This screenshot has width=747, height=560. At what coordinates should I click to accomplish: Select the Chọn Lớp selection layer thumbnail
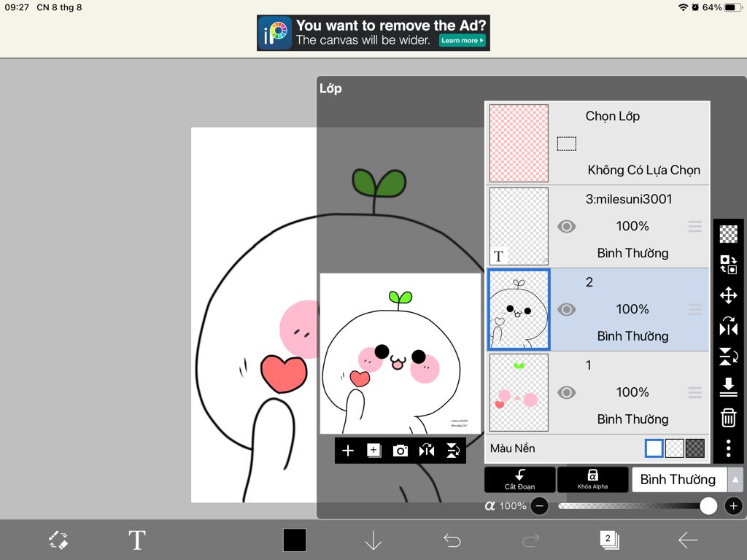[x=519, y=144]
